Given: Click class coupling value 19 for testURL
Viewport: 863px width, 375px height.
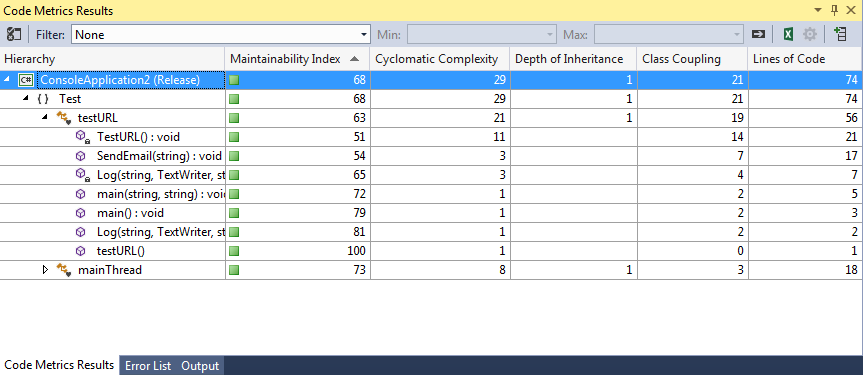Looking at the screenshot, I should [738, 118].
